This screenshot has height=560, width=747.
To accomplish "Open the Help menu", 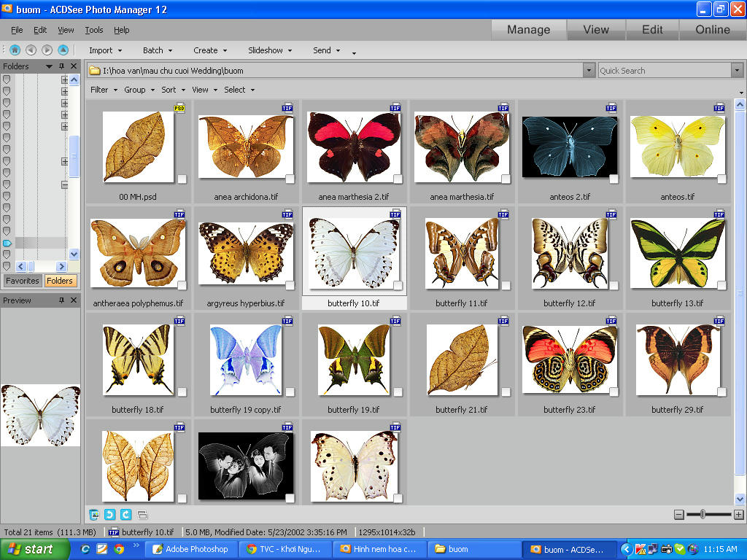I will click(x=122, y=29).
